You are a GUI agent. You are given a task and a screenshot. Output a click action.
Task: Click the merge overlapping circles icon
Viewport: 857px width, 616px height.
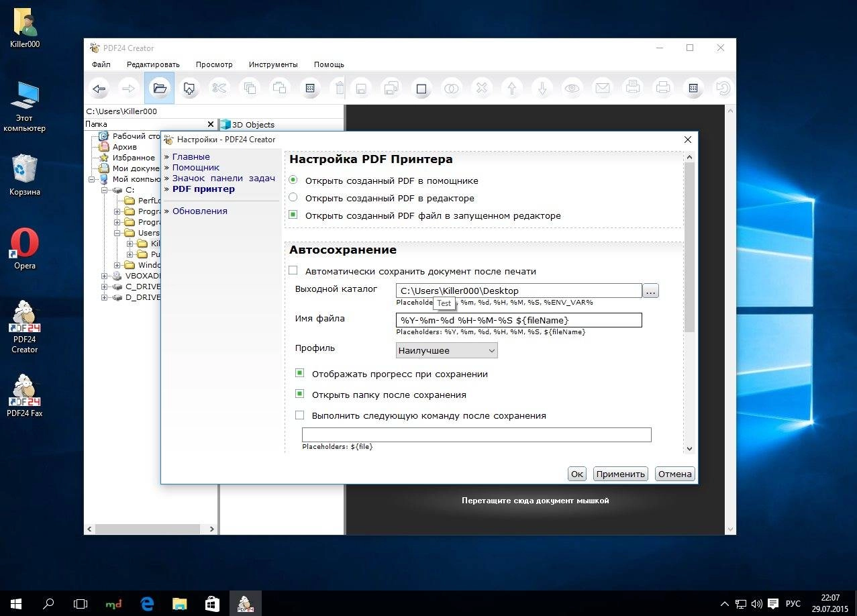coord(452,88)
